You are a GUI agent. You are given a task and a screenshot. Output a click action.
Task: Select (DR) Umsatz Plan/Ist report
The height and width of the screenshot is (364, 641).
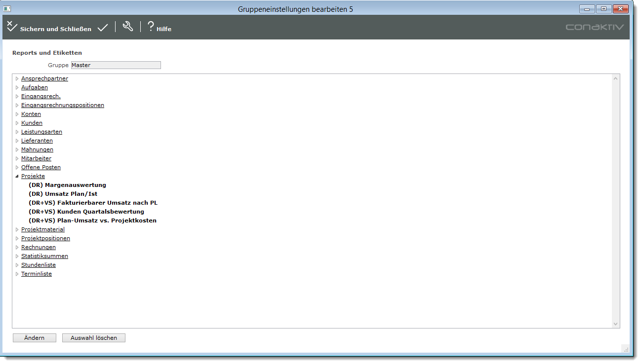point(63,194)
